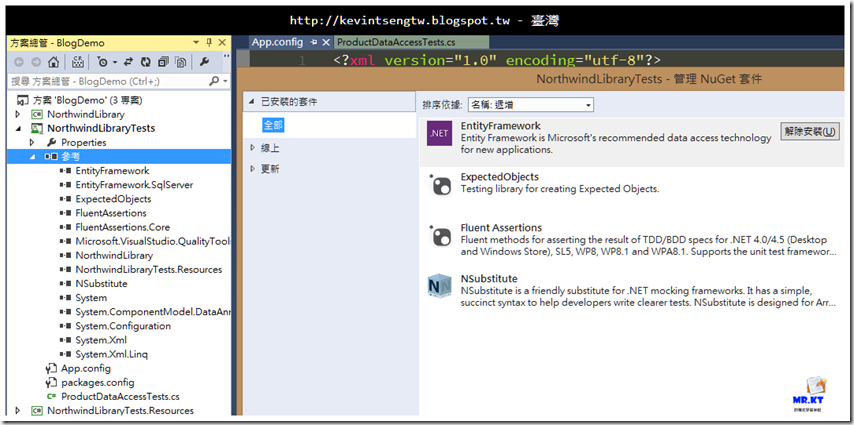Open ProductDataAccessTests.cs in the tree
The height and width of the screenshot is (425, 854).
coord(120,397)
